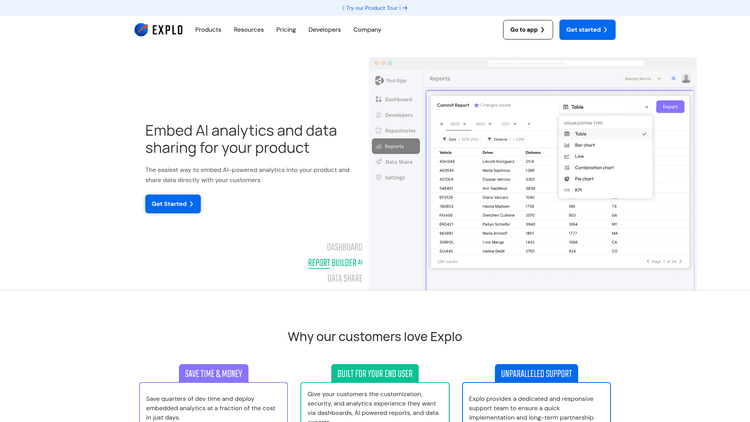This screenshot has width=750, height=422.
Task: Click the notification bell icon
Action: pyautogui.click(x=673, y=78)
